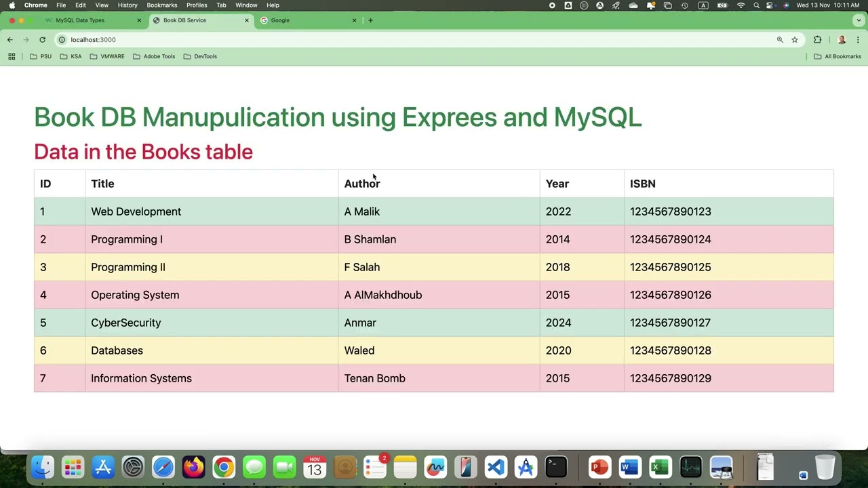The height and width of the screenshot is (488, 868).
Task: Open the battery status icon
Action: [723, 5]
